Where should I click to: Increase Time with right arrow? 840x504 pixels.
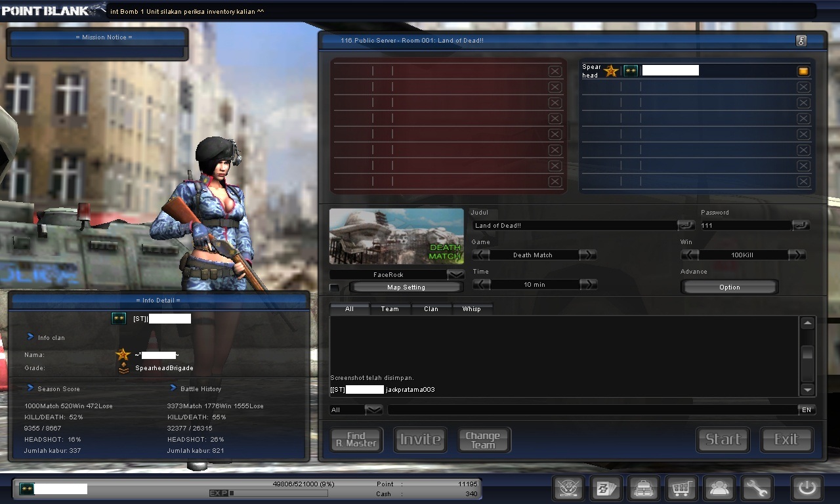[x=588, y=284]
